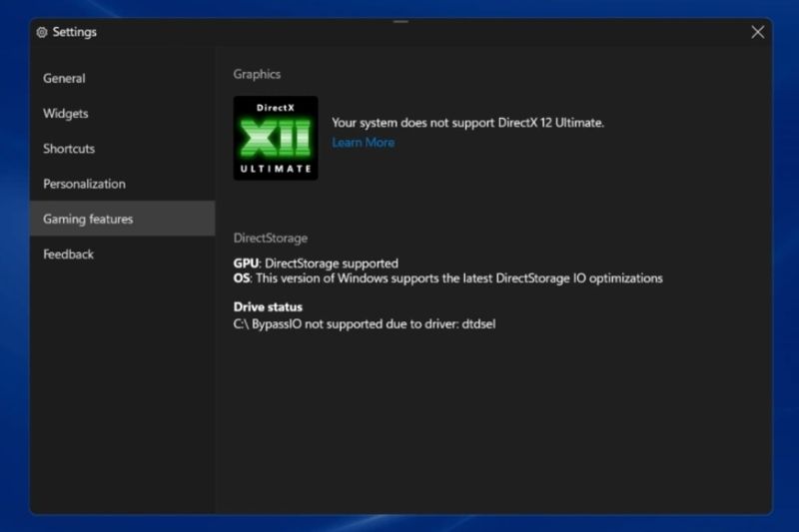Follow the Learn More link
The image size is (799, 532).
coord(363,143)
